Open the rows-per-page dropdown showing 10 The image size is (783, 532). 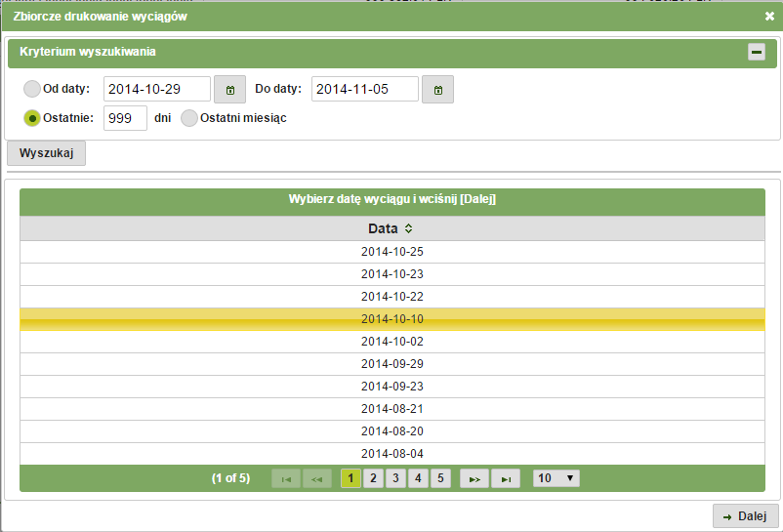click(556, 478)
